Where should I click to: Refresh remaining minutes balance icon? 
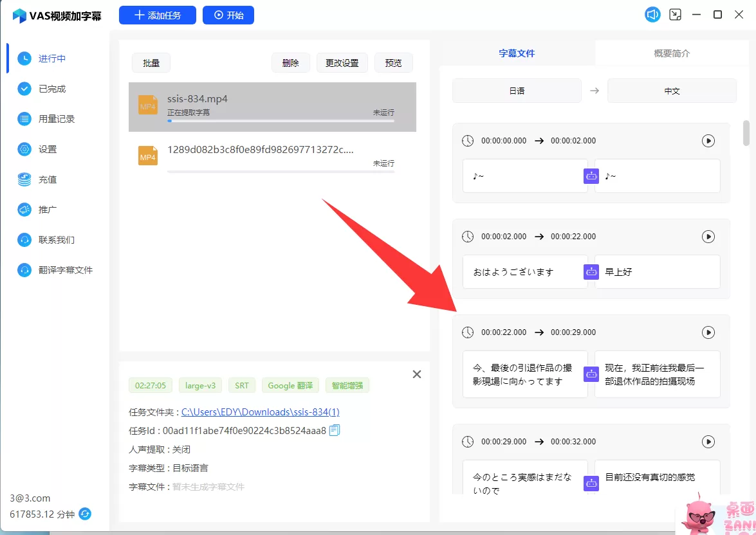85,514
